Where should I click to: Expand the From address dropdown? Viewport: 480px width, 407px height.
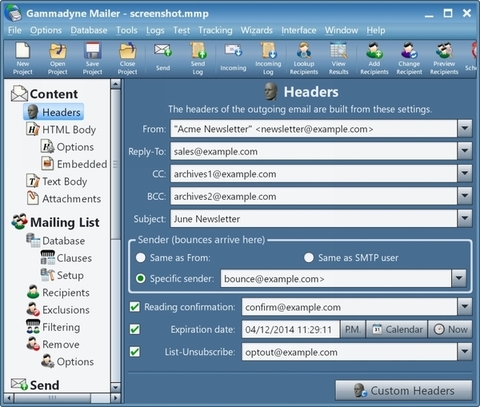465,129
